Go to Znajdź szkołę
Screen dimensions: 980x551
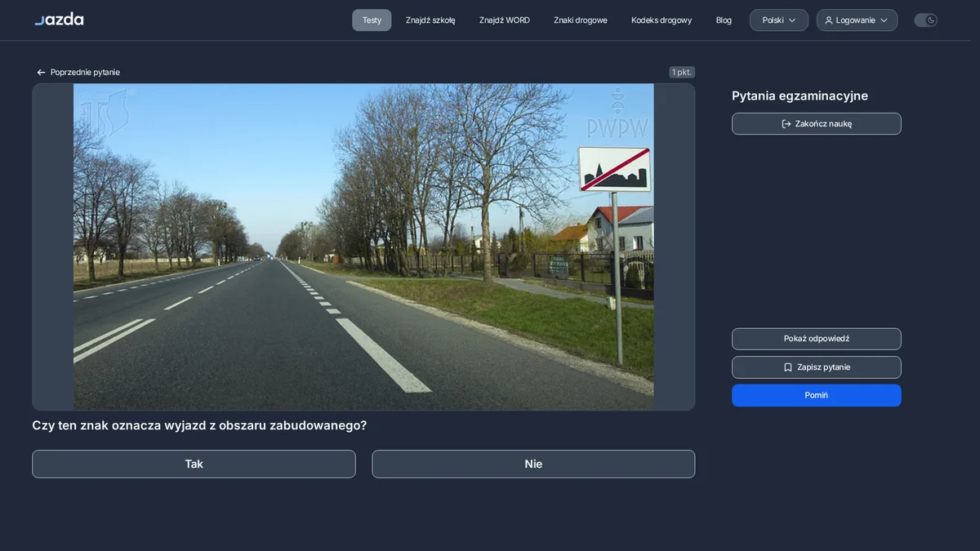point(430,20)
